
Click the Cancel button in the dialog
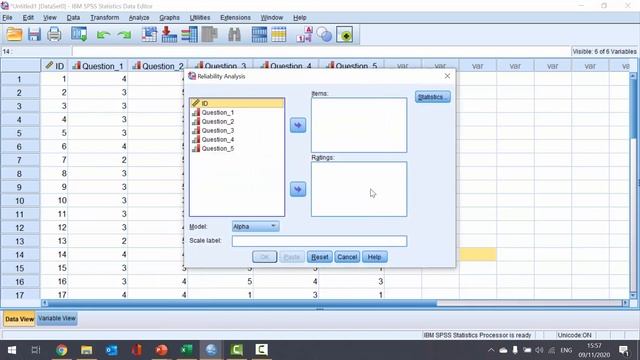pos(347,257)
